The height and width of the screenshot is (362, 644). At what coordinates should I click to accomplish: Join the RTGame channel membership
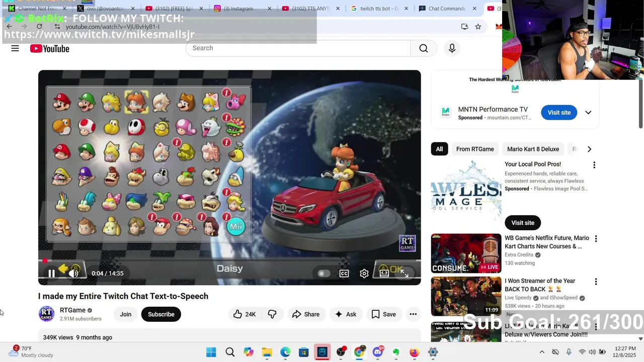[126, 314]
